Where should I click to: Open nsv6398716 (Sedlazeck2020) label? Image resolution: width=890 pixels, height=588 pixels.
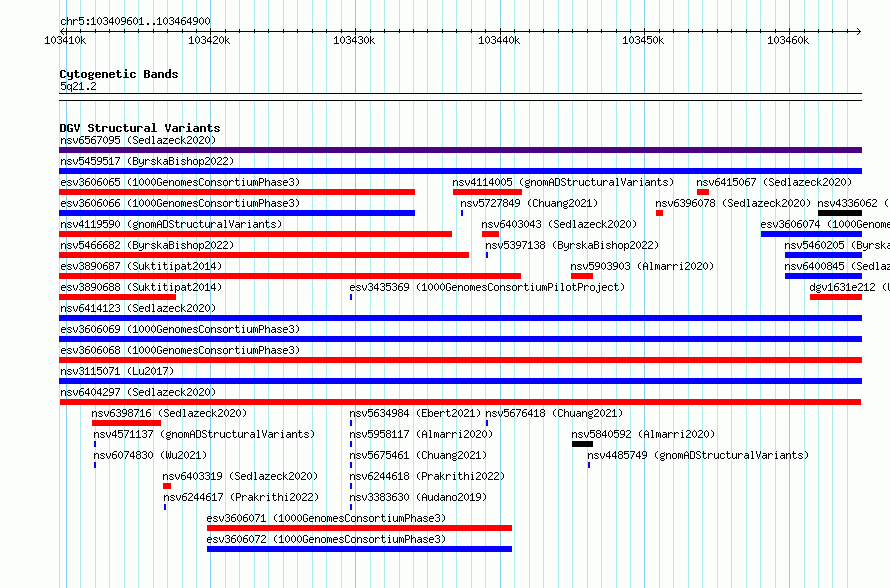169,413
